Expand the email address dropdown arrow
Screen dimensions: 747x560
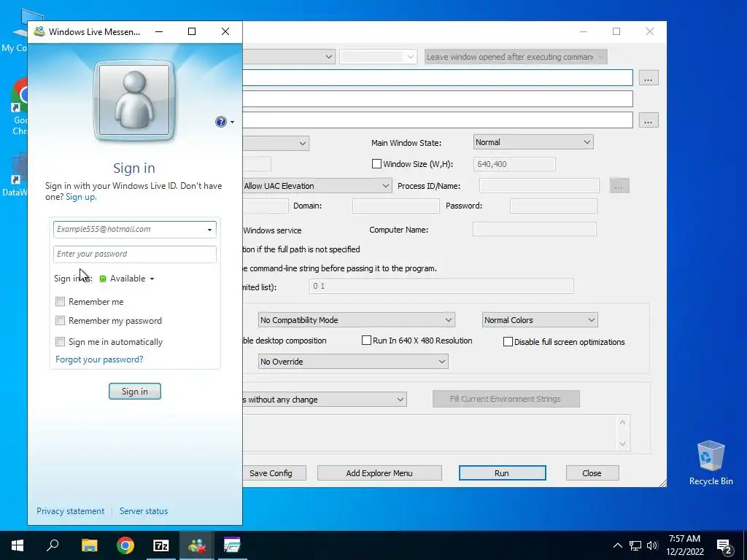[x=209, y=230]
